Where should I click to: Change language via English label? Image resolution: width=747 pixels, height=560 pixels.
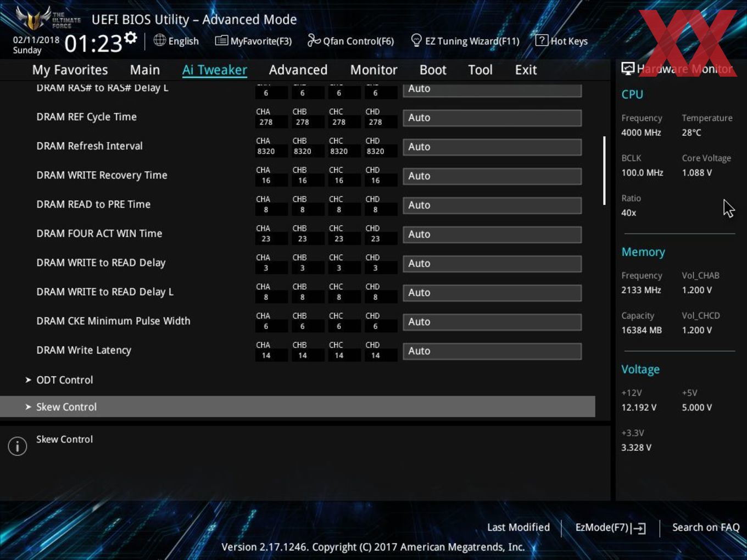pyautogui.click(x=183, y=41)
